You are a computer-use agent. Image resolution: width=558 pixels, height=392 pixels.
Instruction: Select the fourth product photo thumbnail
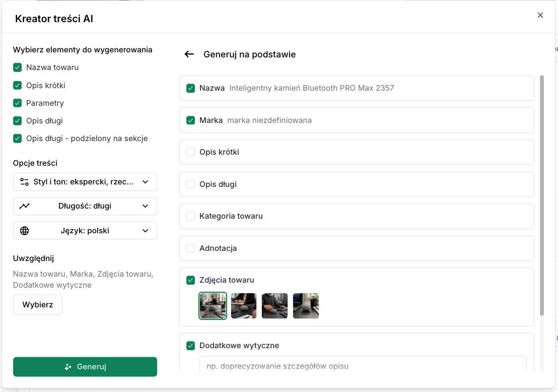coord(306,306)
